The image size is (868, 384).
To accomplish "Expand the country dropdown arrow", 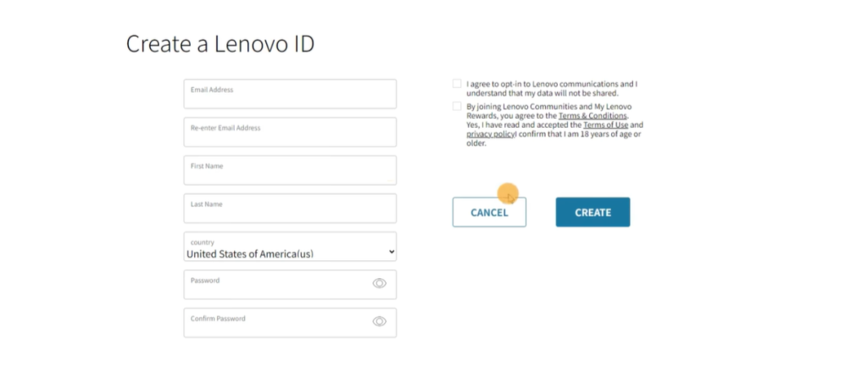I will 391,252.
